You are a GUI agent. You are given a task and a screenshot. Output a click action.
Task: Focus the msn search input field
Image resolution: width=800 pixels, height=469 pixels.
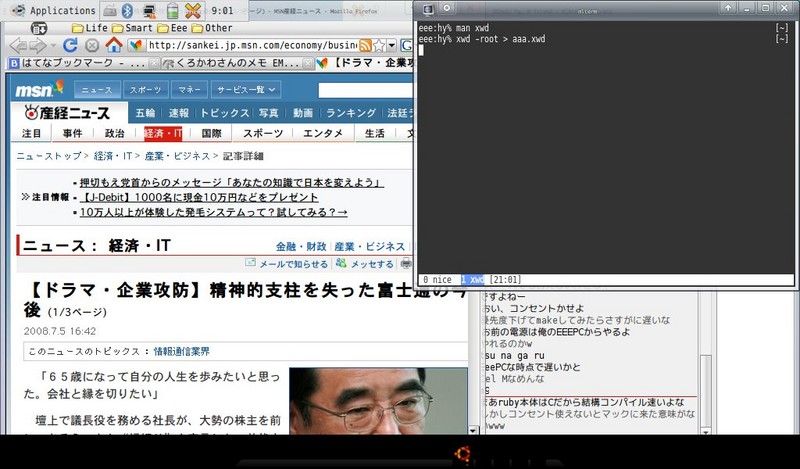point(365,90)
